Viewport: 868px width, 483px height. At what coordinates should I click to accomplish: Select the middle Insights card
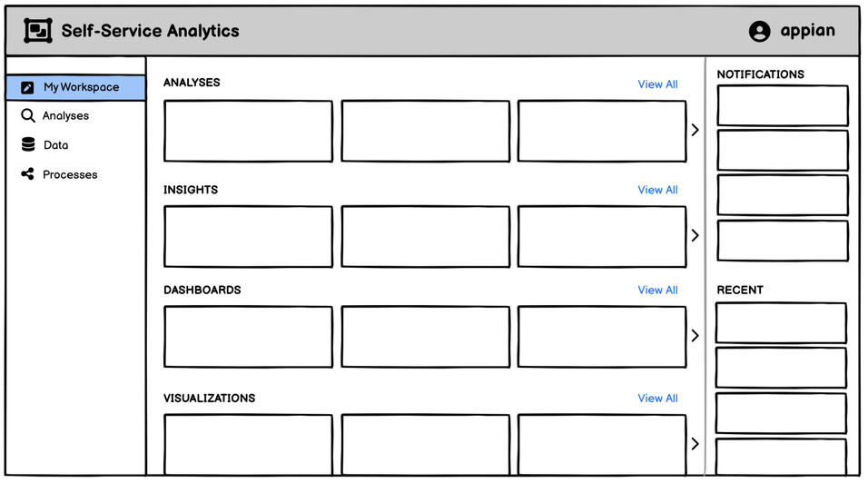[425, 237]
